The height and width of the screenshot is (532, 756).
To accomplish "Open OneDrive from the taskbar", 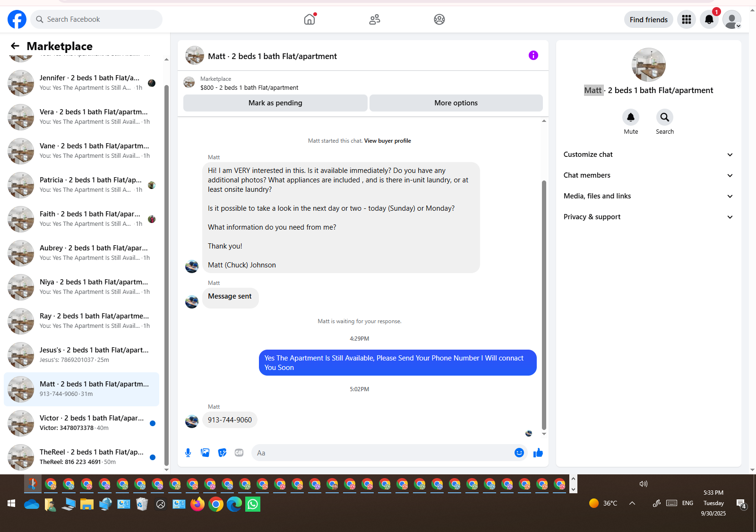I will click(x=32, y=504).
